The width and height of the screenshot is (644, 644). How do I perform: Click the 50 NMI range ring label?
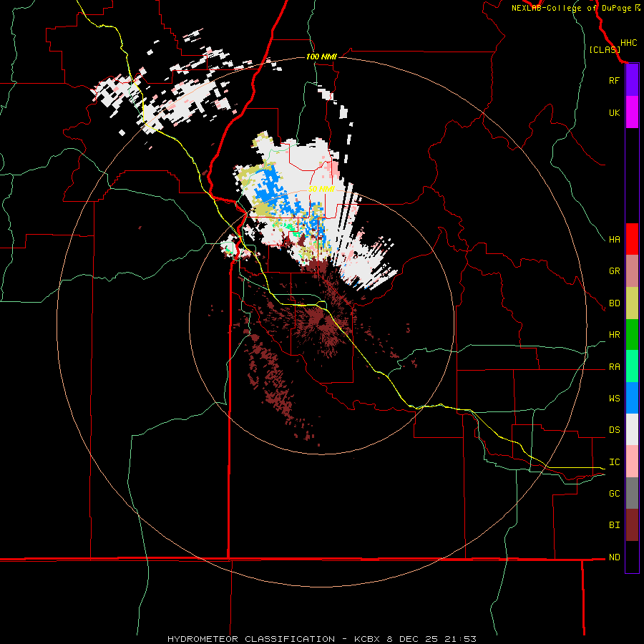click(321, 189)
